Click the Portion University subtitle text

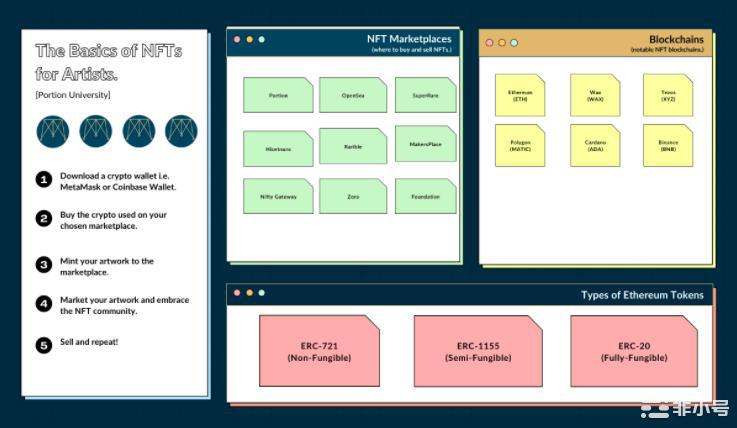[73, 95]
